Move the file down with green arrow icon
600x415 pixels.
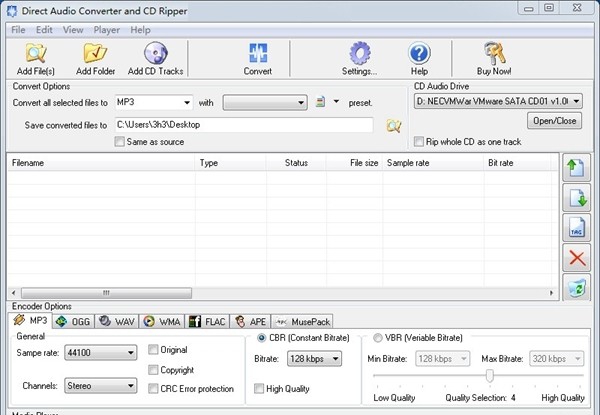(x=576, y=198)
